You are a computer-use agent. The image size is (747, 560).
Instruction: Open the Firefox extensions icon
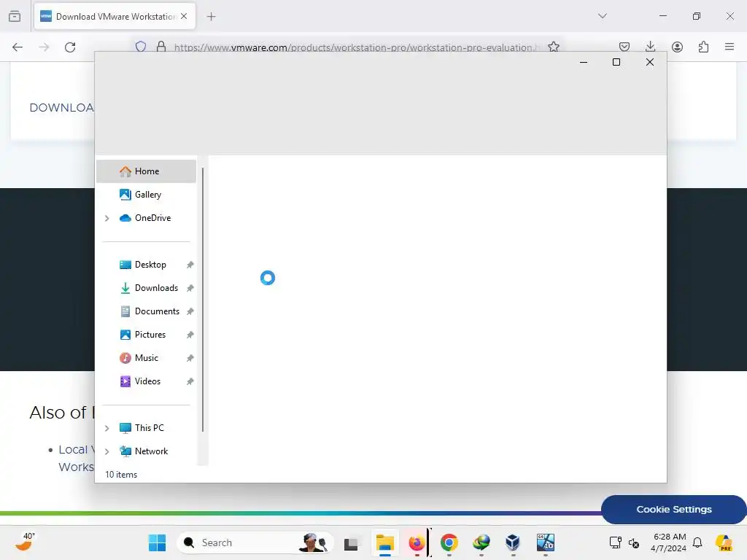[703, 47]
